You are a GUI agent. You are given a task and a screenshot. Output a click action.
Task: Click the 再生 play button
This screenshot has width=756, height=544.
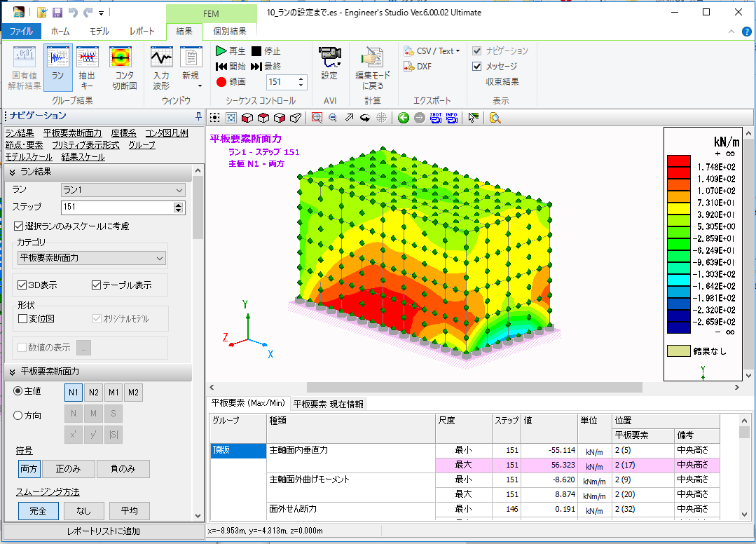tap(231, 50)
